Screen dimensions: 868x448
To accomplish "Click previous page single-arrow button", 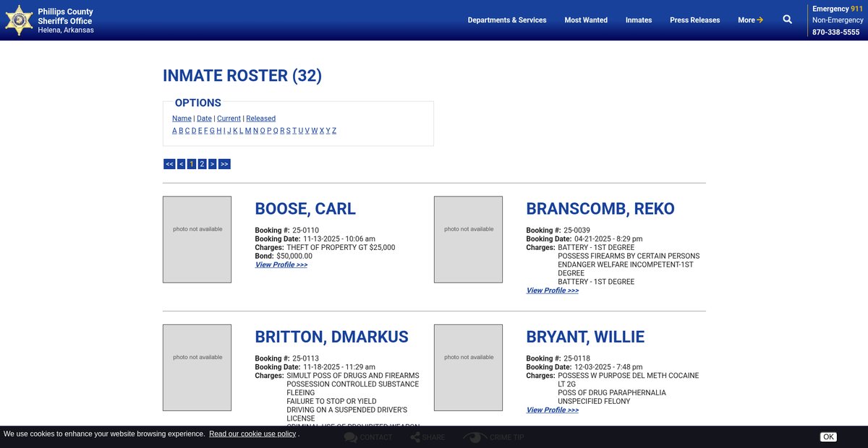I will pyautogui.click(x=181, y=164).
